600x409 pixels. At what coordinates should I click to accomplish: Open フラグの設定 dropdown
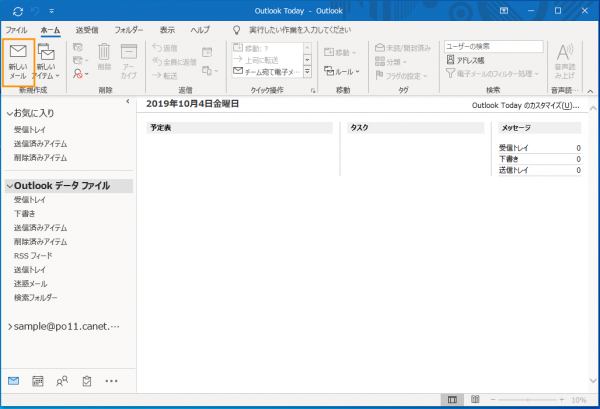(x=401, y=75)
